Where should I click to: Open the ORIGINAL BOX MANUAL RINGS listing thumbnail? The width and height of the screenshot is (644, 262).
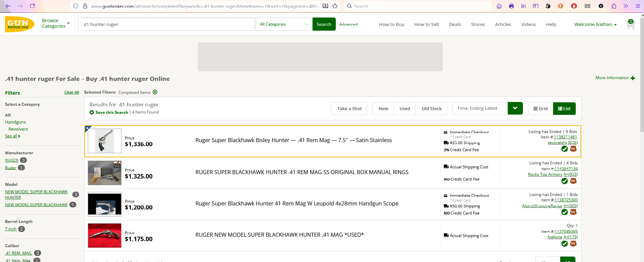105,173
